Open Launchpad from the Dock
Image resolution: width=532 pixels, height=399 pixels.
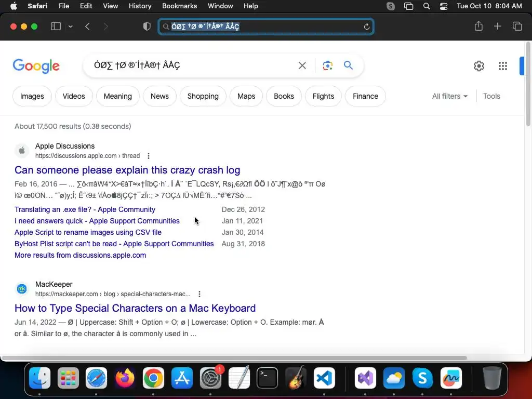(x=68, y=378)
